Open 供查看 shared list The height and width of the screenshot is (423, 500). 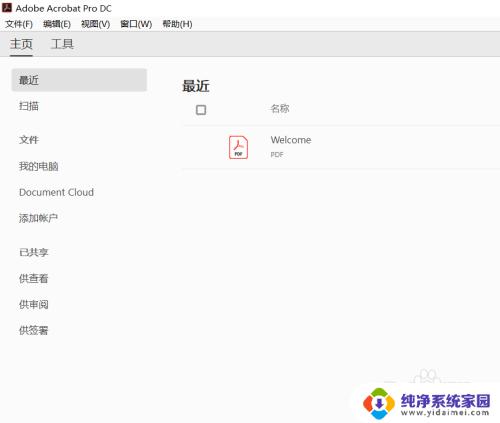click(x=34, y=278)
